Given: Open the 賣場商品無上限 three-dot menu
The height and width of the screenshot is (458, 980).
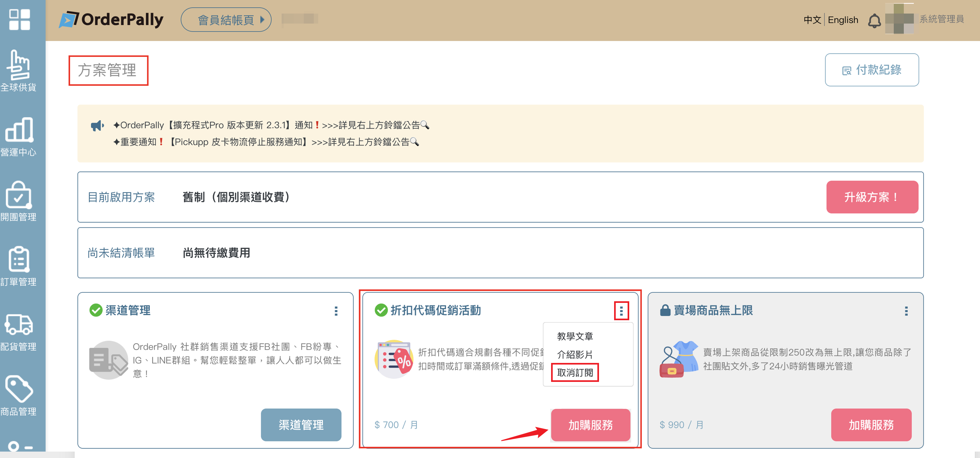Looking at the screenshot, I should (x=906, y=311).
